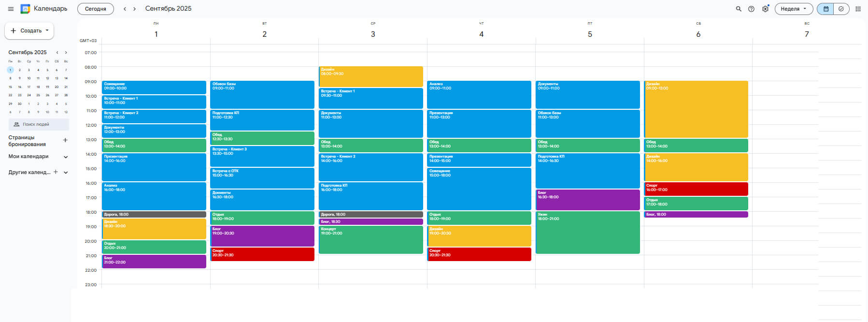Open Wednesday Концерт 19:00–21:00 event
Viewport: 868px width, 322px height.
click(371, 240)
